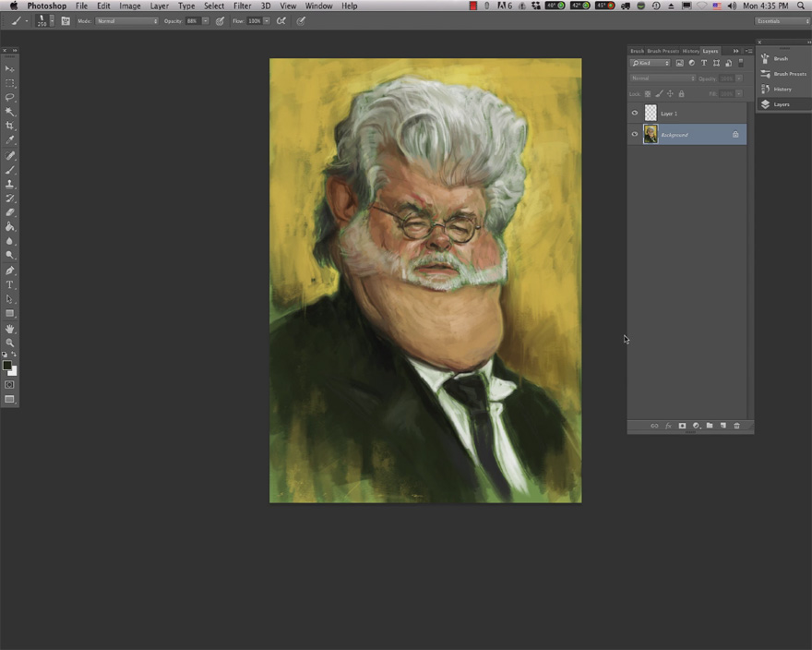Select the Clone Stamp tool
This screenshot has width=812, height=650.
tap(9, 184)
